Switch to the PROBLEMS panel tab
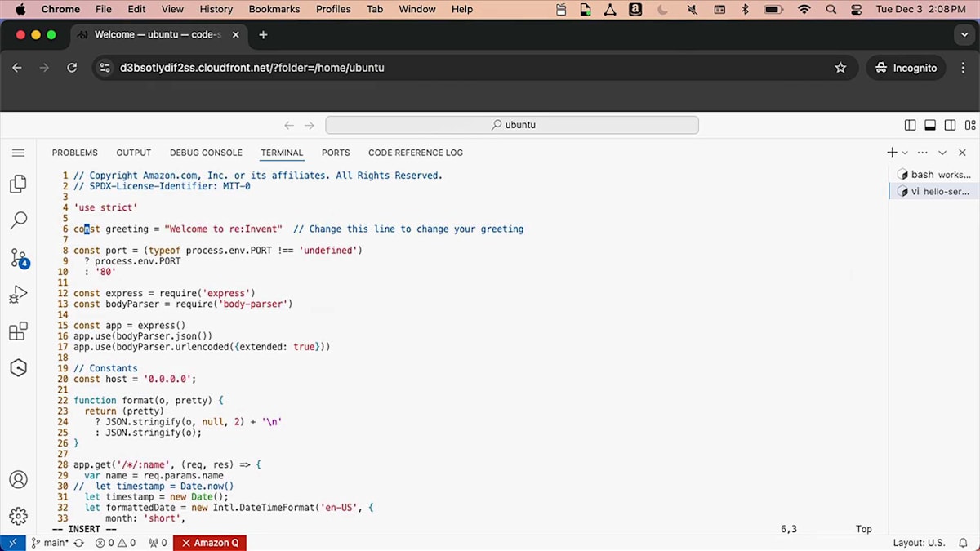 (x=75, y=153)
